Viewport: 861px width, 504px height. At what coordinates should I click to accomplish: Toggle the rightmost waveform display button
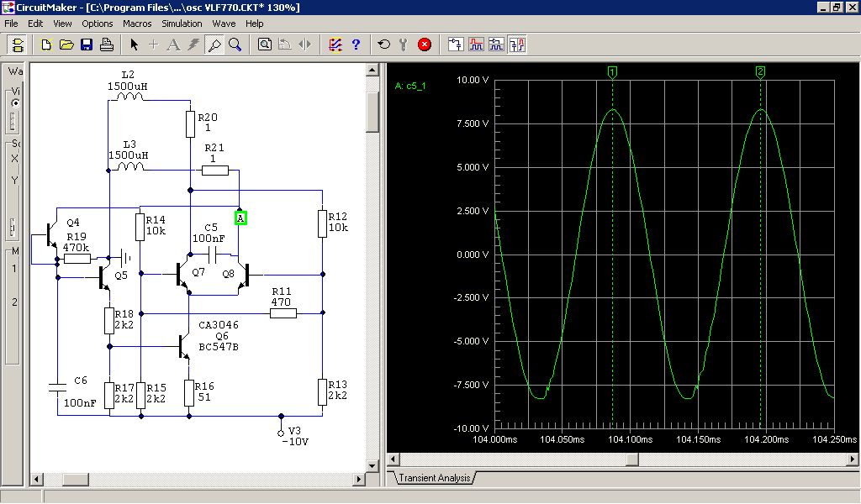pos(517,45)
